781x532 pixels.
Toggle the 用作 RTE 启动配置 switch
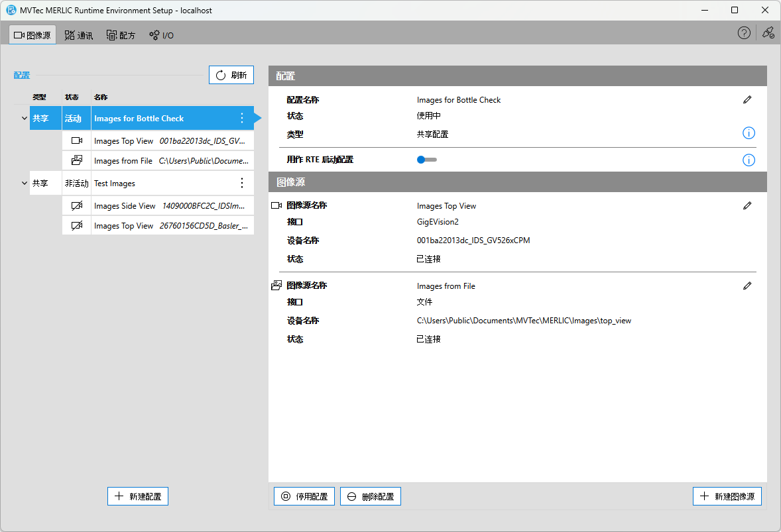coord(426,160)
